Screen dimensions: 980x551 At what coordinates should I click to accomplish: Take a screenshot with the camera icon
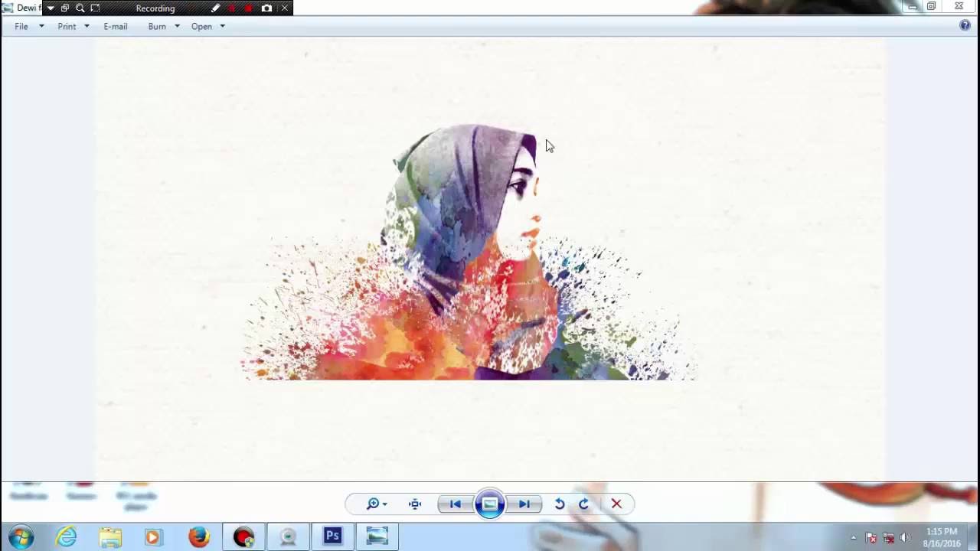[266, 8]
